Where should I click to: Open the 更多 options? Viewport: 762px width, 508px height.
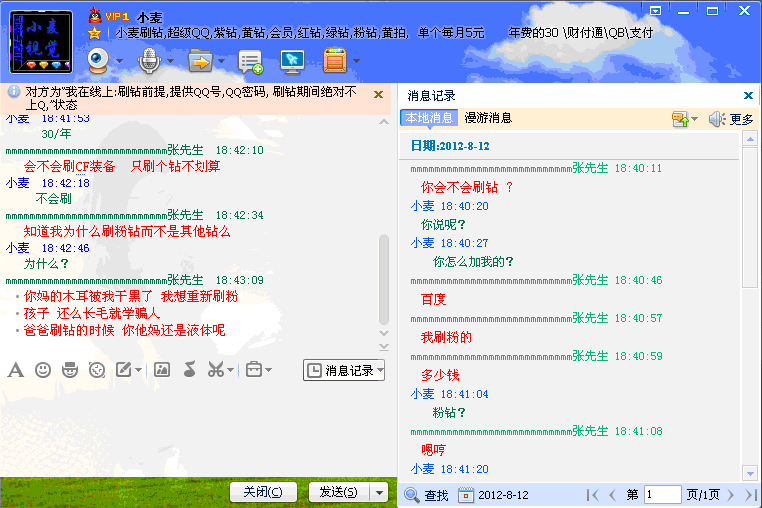coord(741,119)
